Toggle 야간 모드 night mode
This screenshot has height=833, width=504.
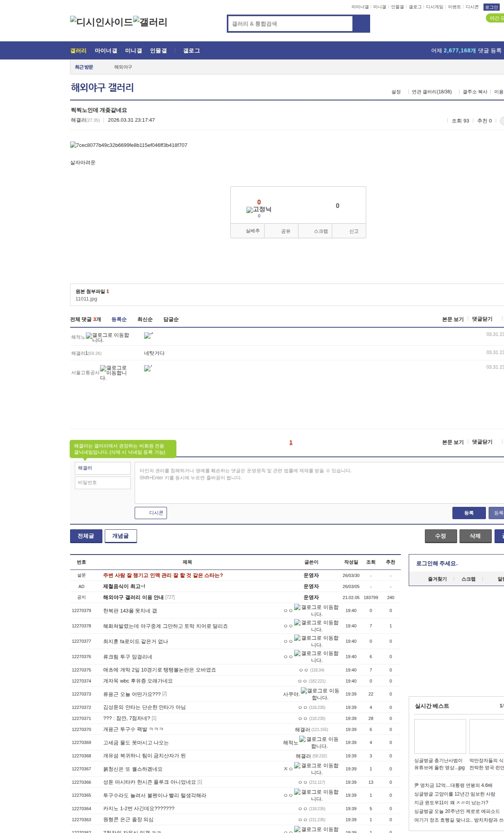[x=495, y=18]
